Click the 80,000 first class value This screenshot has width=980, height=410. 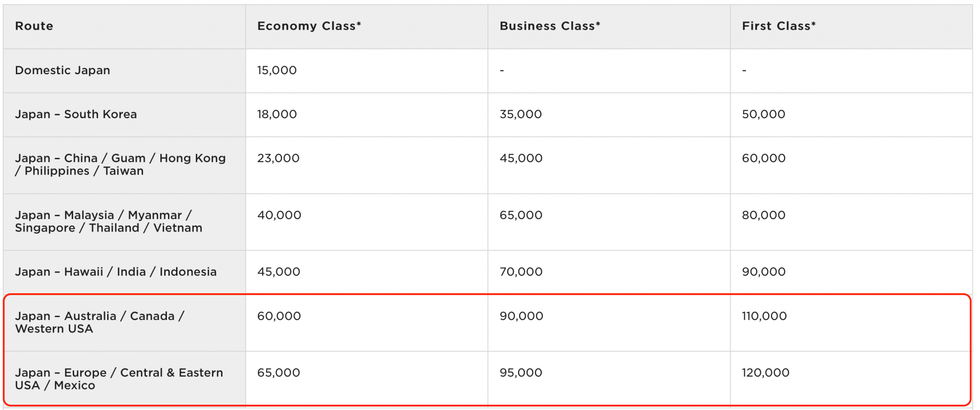(x=764, y=215)
